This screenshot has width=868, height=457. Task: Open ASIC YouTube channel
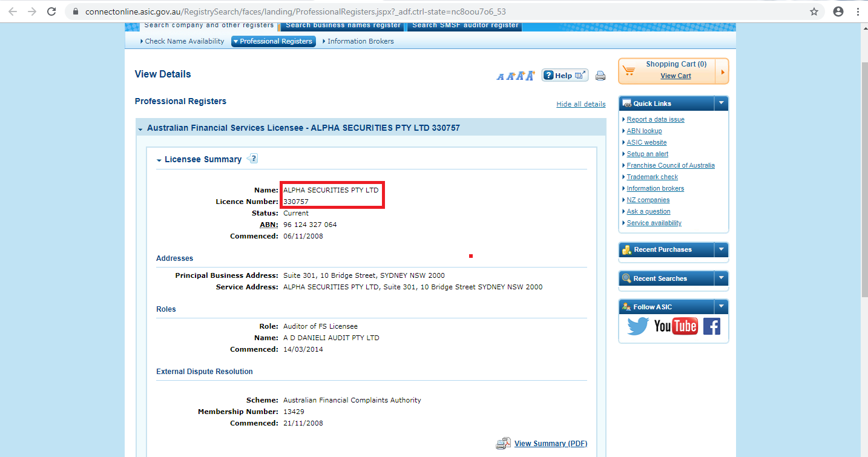coord(676,326)
